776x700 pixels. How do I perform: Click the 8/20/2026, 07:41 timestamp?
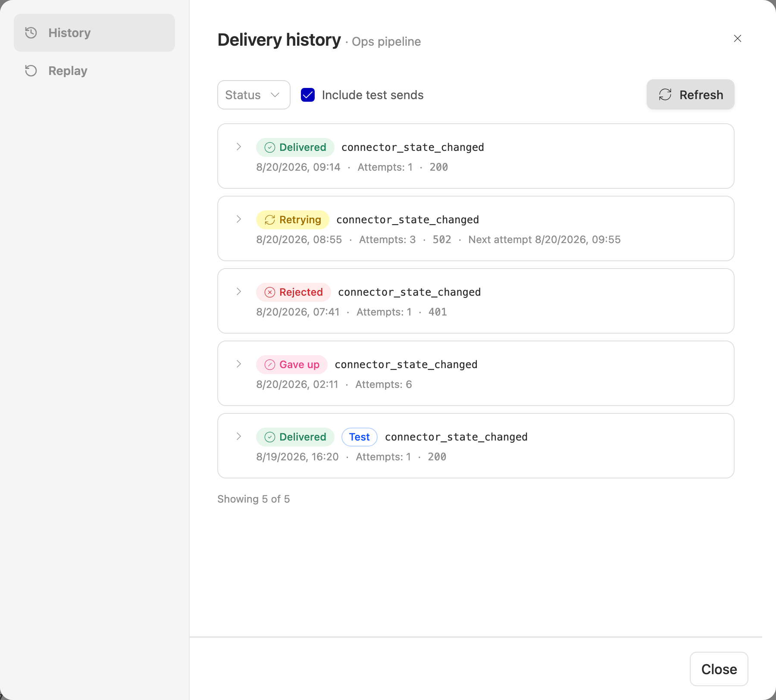tap(298, 312)
